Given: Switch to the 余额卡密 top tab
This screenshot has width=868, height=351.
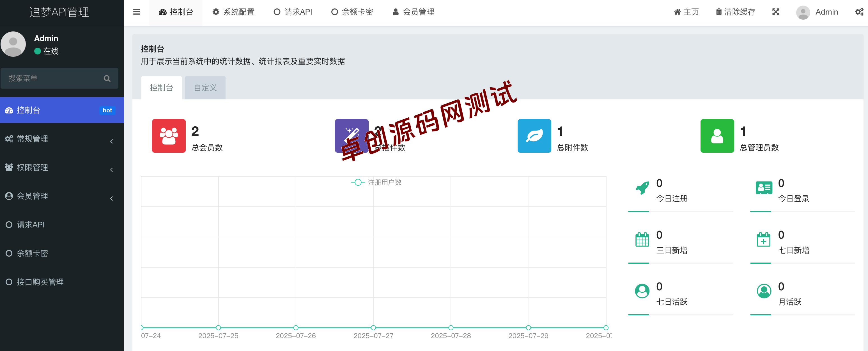Looking at the screenshot, I should 352,12.
